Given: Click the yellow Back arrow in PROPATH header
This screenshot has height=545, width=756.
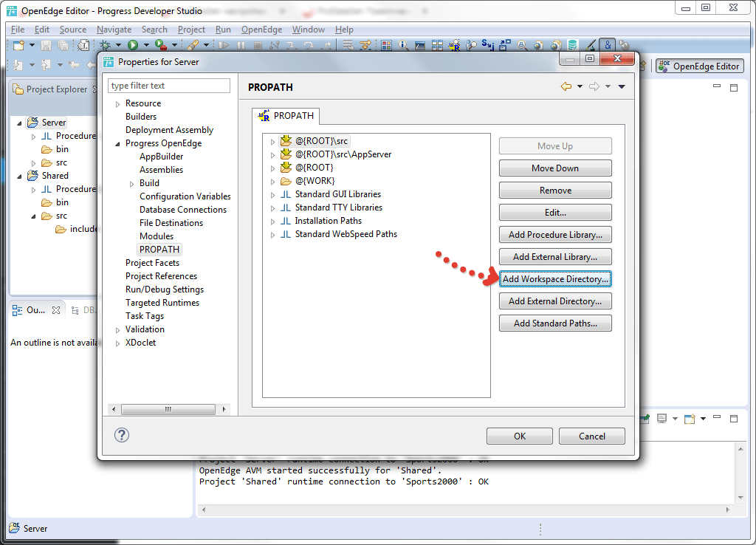Looking at the screenshot, I should tap(566, 86).
